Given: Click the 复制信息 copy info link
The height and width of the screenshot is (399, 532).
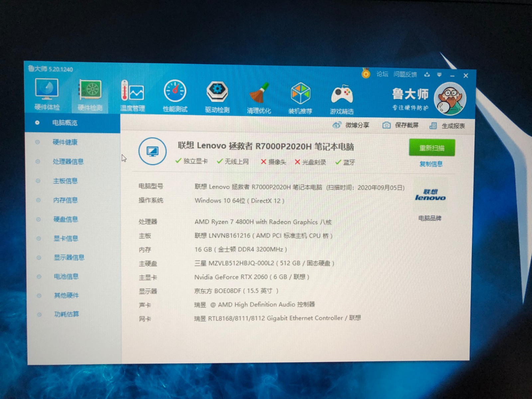Looking at the screenshot, I should [431, 164].
